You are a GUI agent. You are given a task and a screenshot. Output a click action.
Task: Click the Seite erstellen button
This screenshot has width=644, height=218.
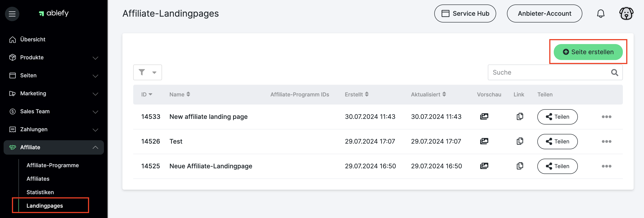pos(588,52)
